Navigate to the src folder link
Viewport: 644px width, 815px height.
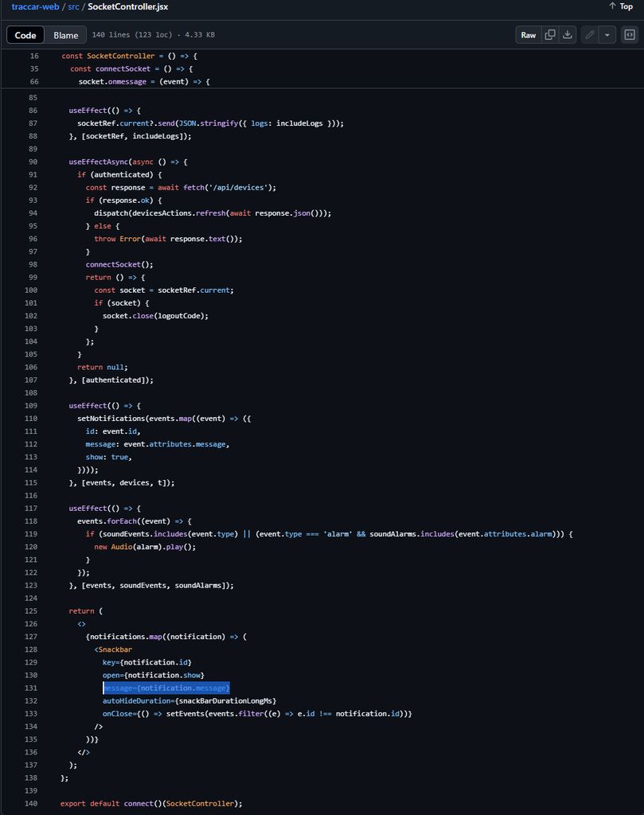click(x=73, y=6)
